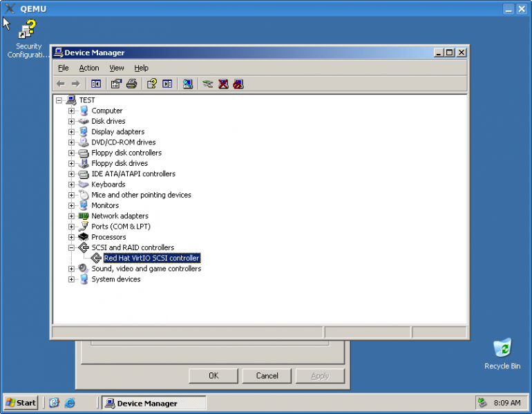Click the Disable device toolbar icon
This screenshot has height=414, width=532.
(x=238, y=84)
